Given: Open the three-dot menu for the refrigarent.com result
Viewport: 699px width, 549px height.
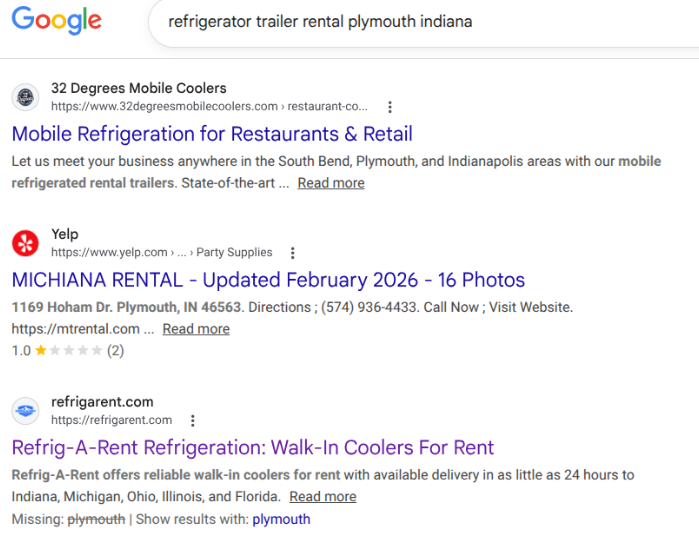Looking at the screenshot, I should point(193,421).
